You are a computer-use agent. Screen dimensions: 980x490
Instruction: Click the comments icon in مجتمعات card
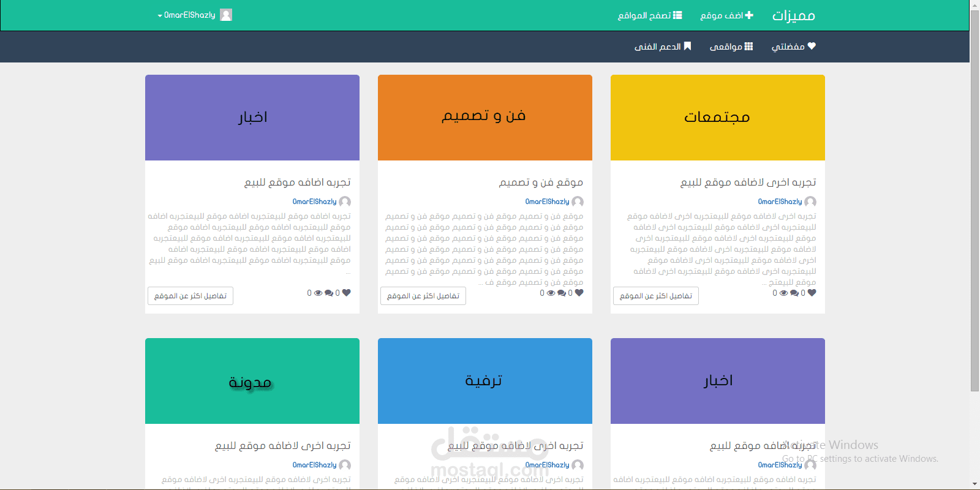794,293
